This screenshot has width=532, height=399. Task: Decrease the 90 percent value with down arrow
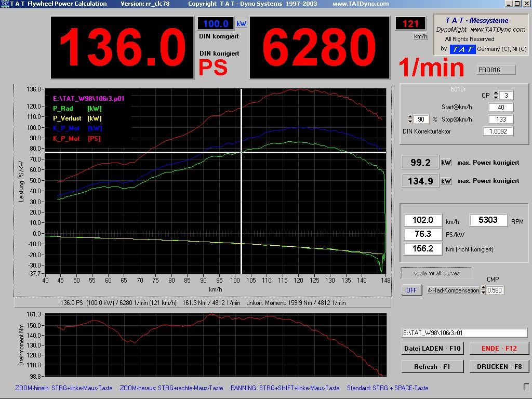click(x=411, y=122)
